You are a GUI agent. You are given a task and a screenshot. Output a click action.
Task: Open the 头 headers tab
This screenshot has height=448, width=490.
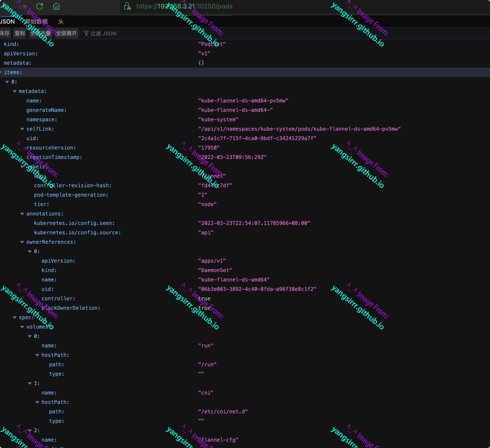point(61,22)
